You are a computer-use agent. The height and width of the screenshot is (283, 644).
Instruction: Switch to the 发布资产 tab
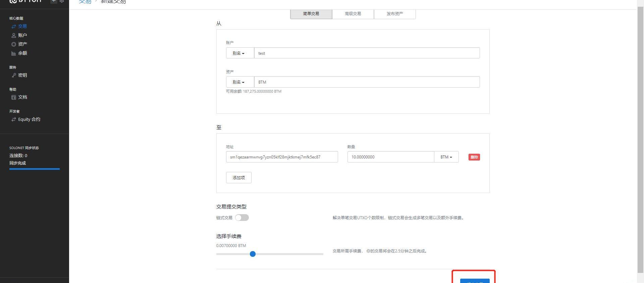[395, 14]
